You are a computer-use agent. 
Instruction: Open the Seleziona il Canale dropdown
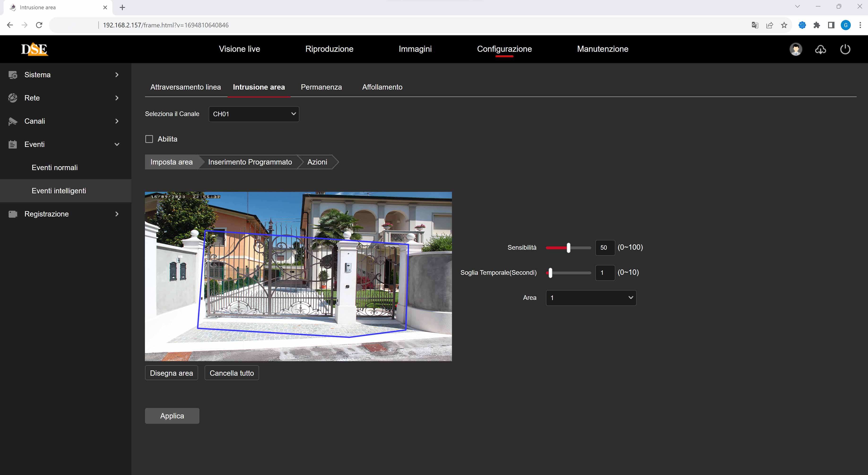(254, 114)
